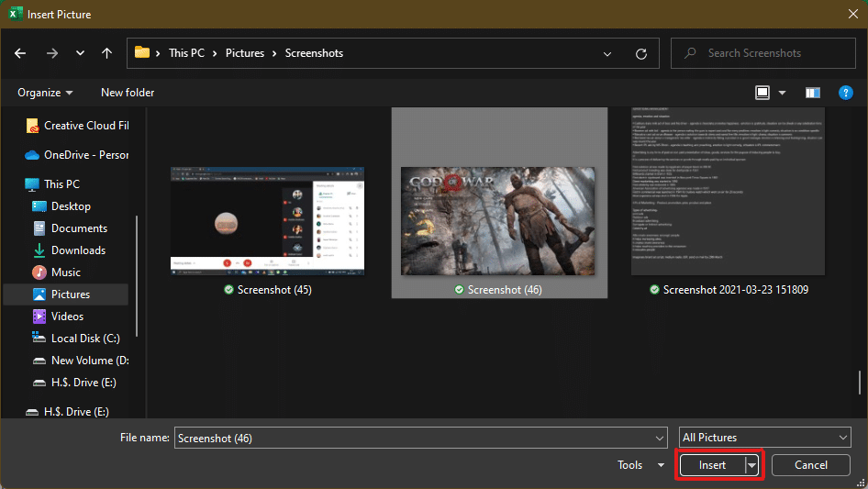Click the Videos film icon
The width and height of the screenshot is (868, 489).
tap(39, 317)
